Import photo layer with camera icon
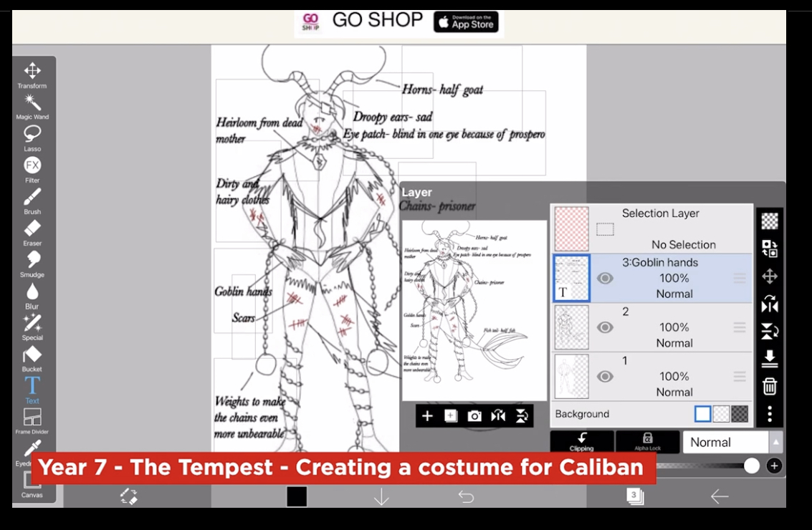 pos(474,416)
